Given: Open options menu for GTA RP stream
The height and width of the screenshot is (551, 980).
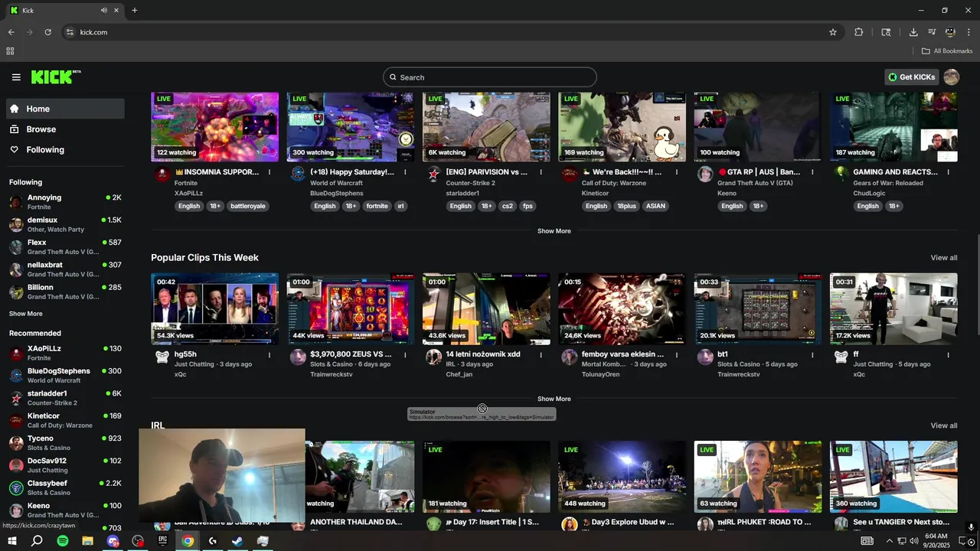Looking at the screenshot, I should click(x=812, y=172).
